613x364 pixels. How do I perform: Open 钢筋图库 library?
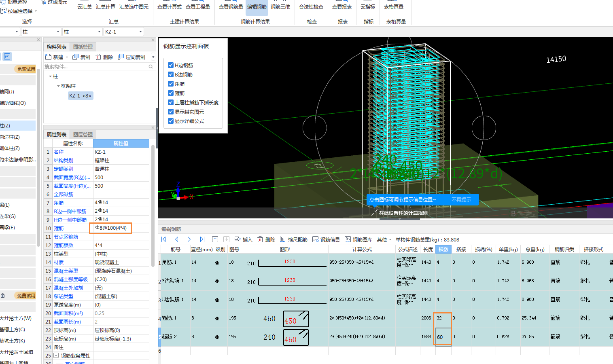[358, 239]
